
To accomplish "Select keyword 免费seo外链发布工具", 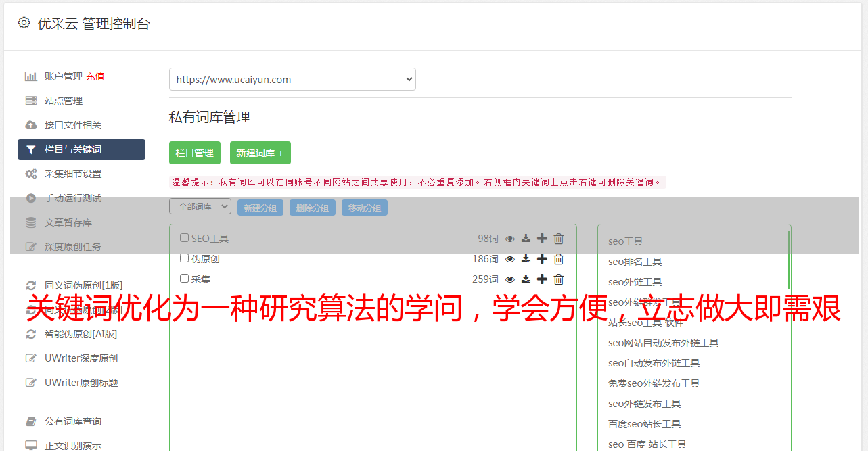I will (654, 383).
